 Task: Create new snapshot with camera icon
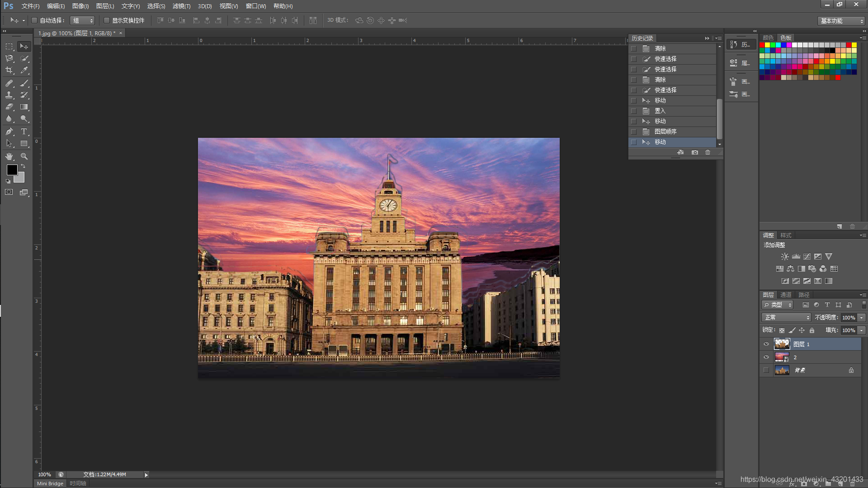point(695,152)
